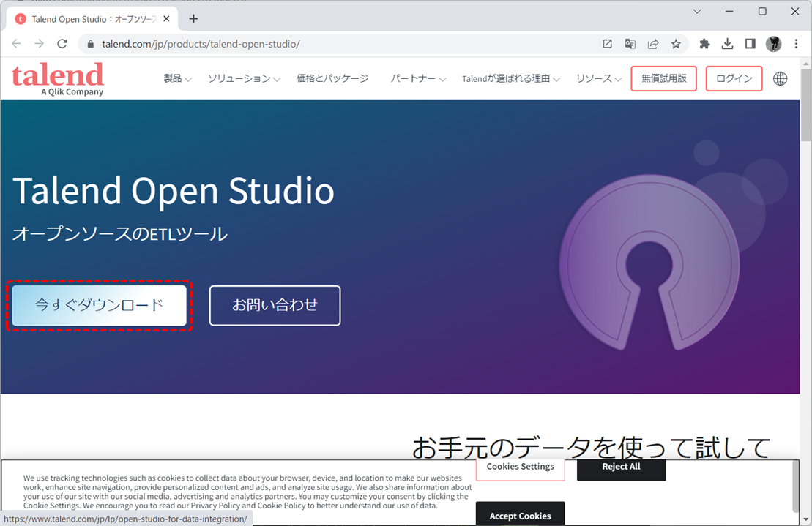This screenshot has width=812, height=526.
Task: Expand Talendが選ばれる理由 menu
Action: click(x=510, y=78)
